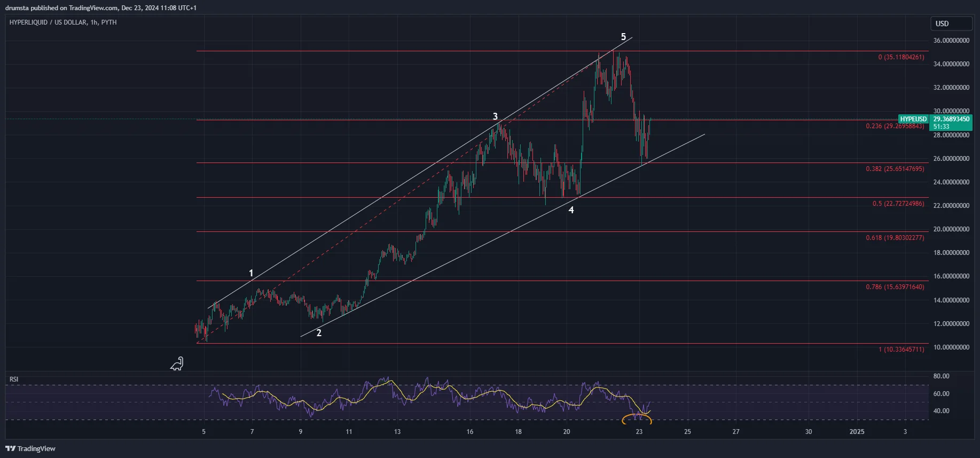
Task: Click the 10.00000000 price axis label
Action: 951,347
